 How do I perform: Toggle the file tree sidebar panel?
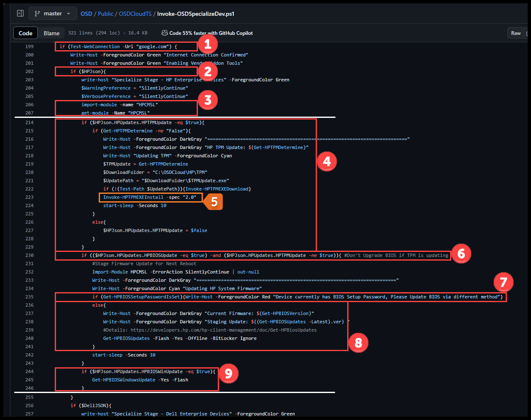pos(20,13)
